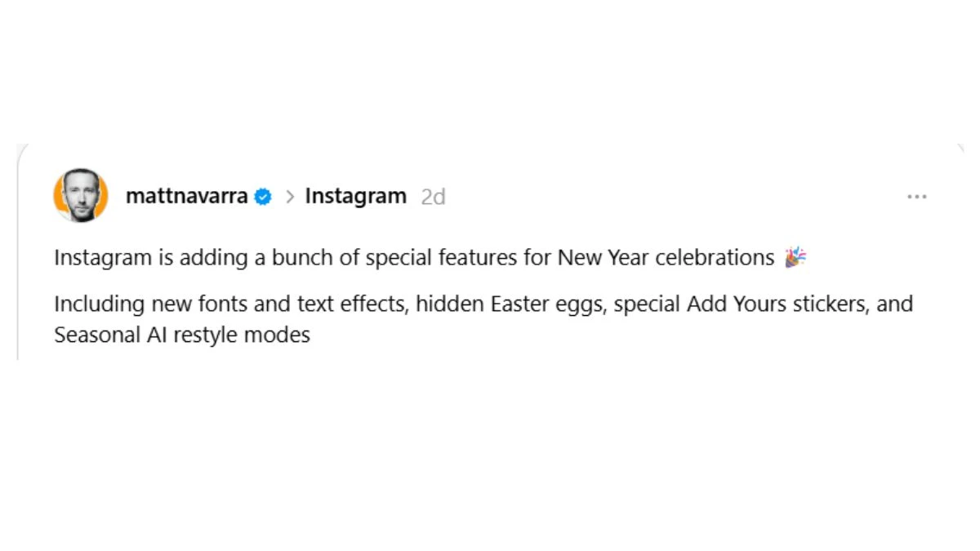Click the ellipsis icon at top right
The height and width of the screenshot is (551, 980).
click(x=917, y=196)
